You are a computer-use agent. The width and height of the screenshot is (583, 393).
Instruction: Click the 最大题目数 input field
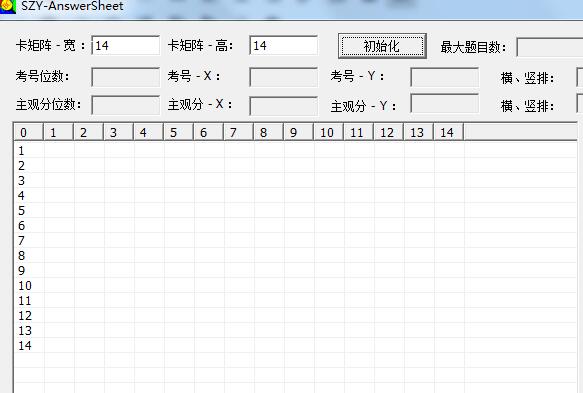point(550,47)
